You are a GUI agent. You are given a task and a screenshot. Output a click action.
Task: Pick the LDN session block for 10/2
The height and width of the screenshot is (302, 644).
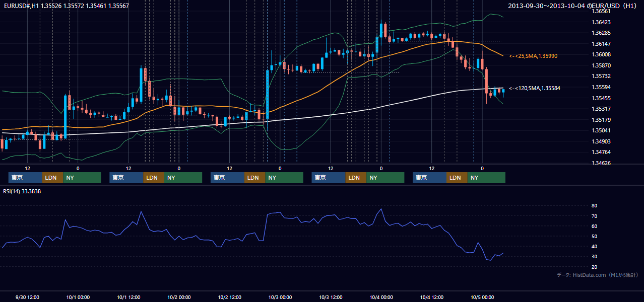pos(255,178)
